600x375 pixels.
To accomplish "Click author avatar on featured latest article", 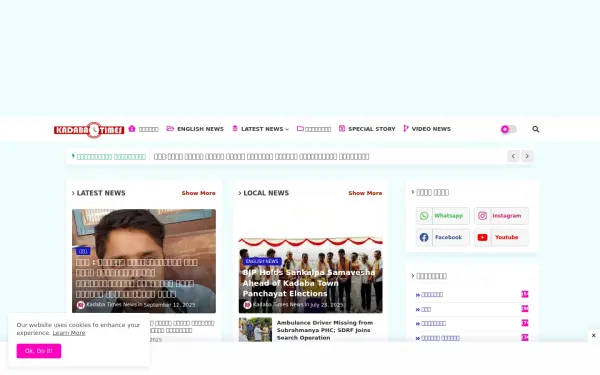I will 80,305.
